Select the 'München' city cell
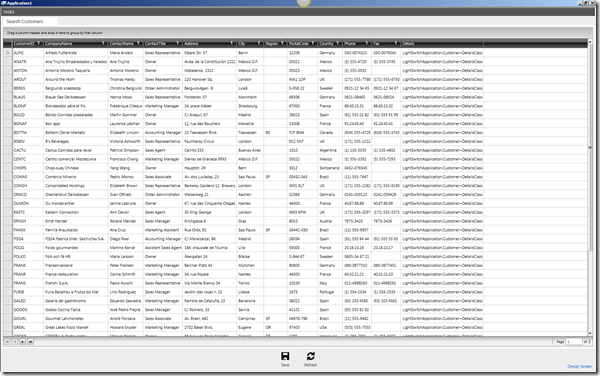The width and height of the screenshot is (600, 376). pyautogui.click(x=250, y=265)
